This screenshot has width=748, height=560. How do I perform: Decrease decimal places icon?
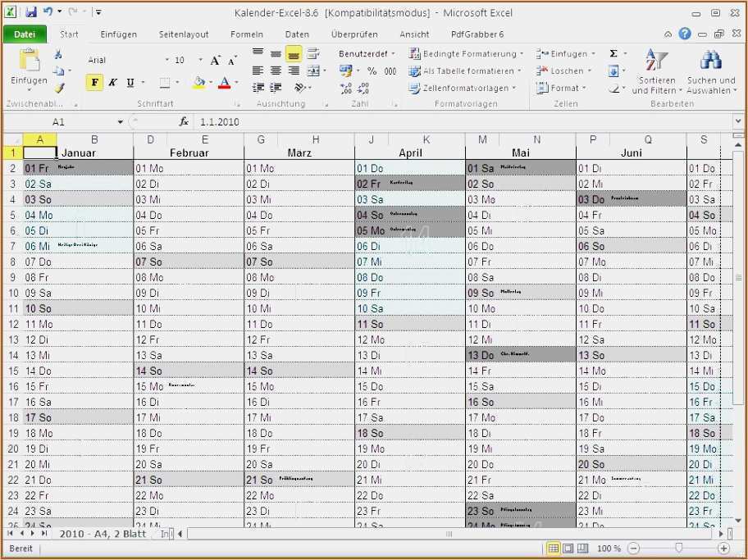(363, 89)
